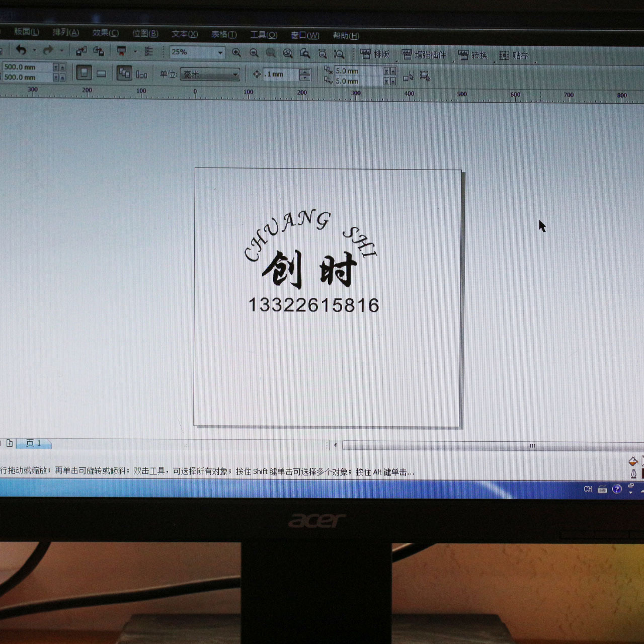This screenshot has height=644, width=644.
Task: Click the fill color bucket indicator
Action: pos(633,461)
